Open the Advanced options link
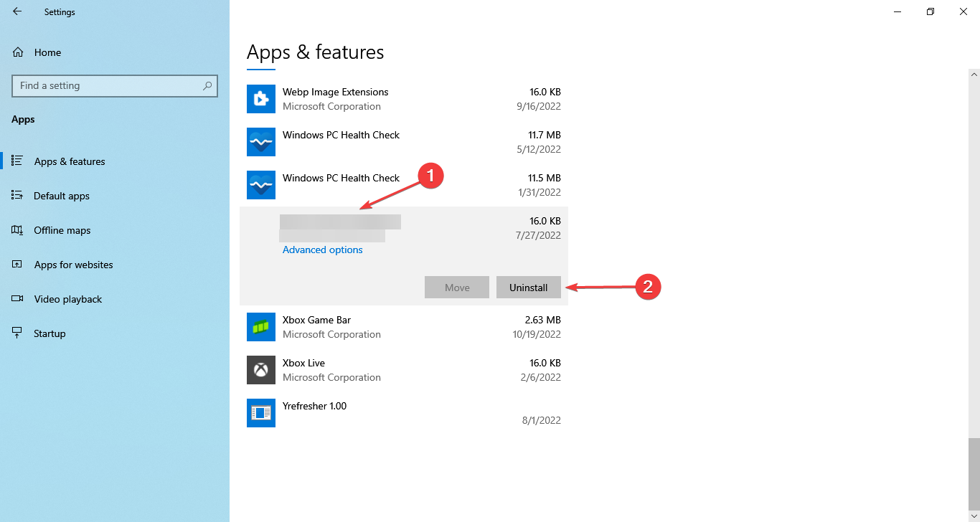Image resolution: width=980 pixels, height=522 pixels. (323, 250)
